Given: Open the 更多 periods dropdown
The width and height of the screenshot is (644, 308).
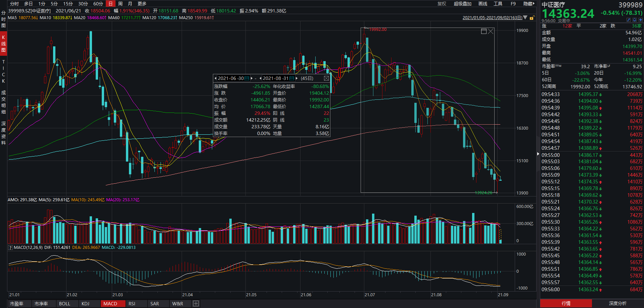Looking at the screenshot, I should [x=142, y=4].
